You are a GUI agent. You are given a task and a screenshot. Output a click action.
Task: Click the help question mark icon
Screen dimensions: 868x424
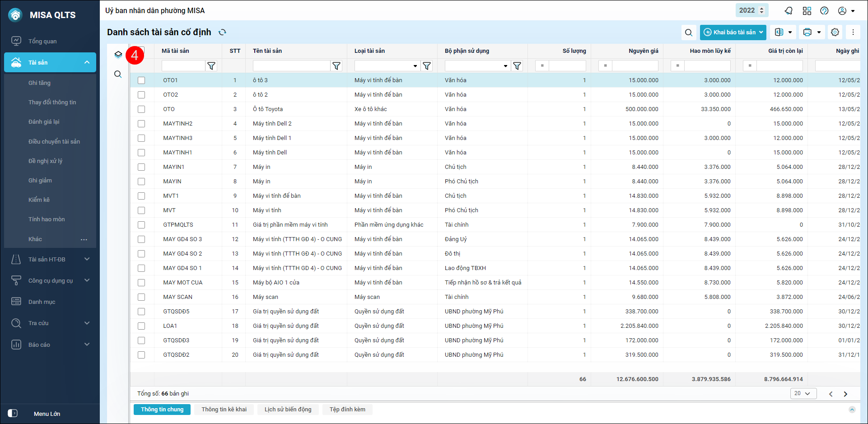pyautogui.click(x=824, y=11)
